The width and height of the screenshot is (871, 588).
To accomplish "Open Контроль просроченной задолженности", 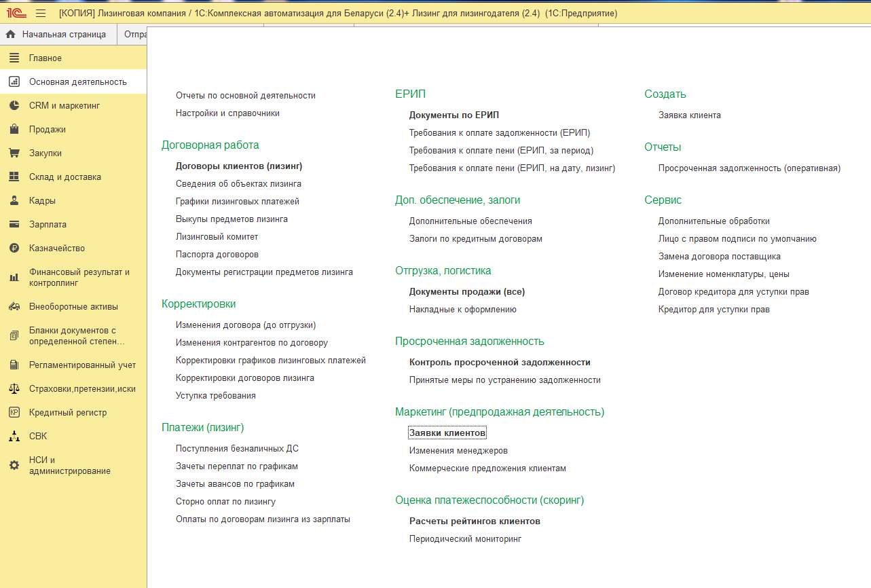I will [499, 363].
